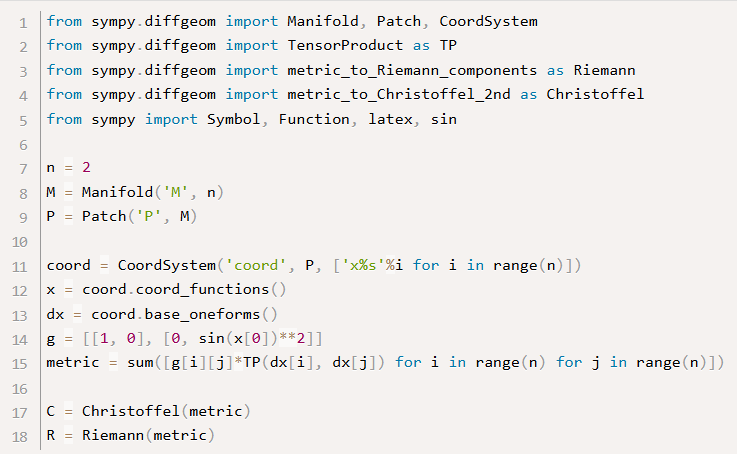
Task: Click Riemann(metric) call on line 18
Action: pos(149,435)
